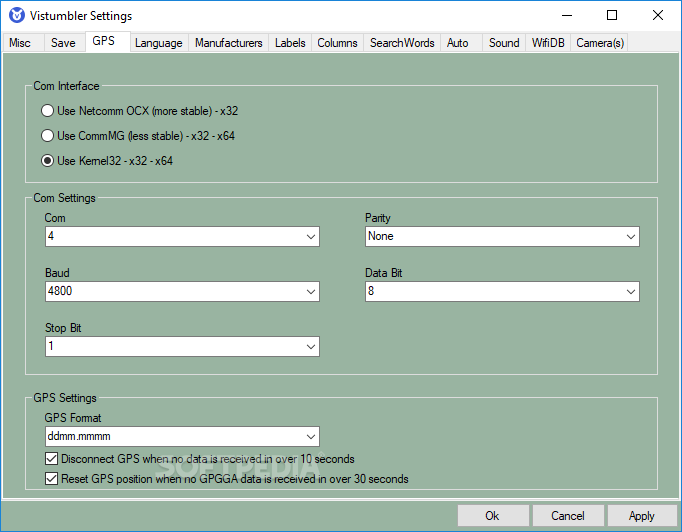Open the Baud rate dropdown
The height and width of the screenshot is (532, 682).
182,291
